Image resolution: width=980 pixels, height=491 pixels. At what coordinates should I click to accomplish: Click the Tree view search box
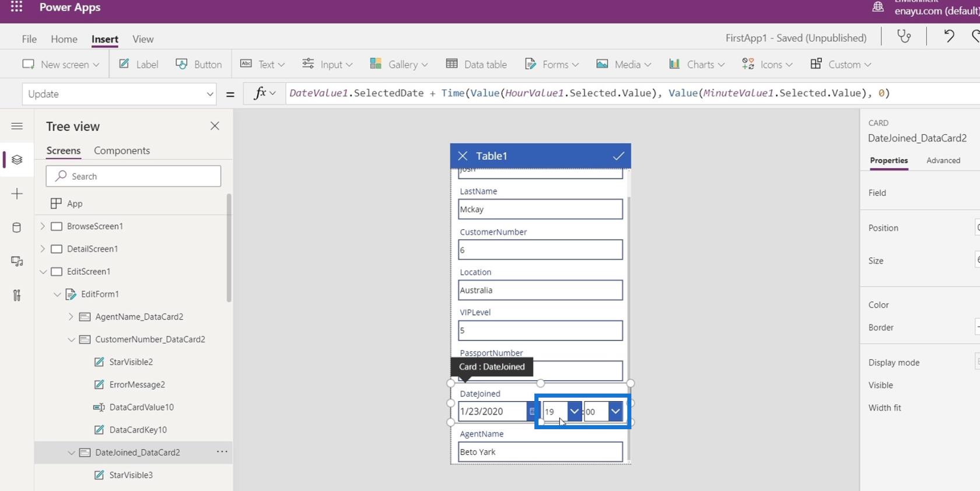click(134, 176)
